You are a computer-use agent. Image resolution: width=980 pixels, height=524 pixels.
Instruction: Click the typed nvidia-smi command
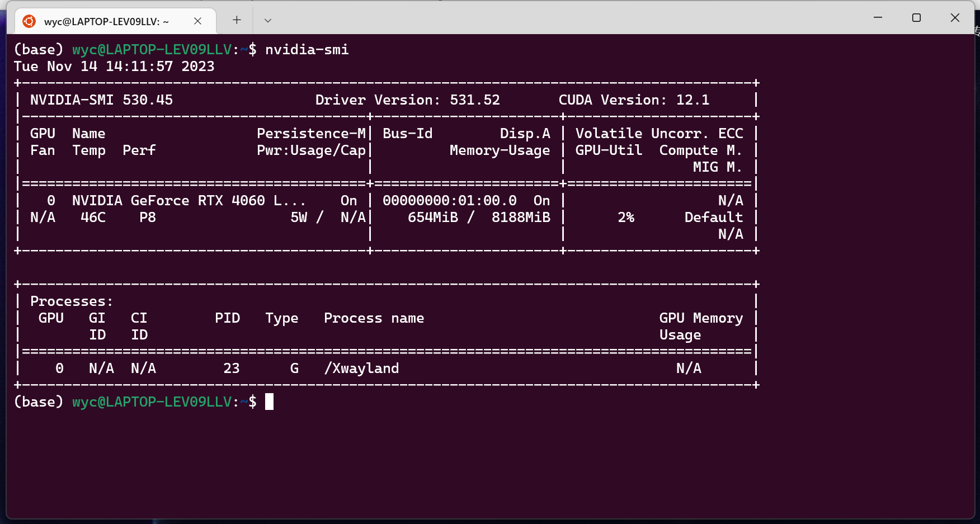tap(307, 50)
